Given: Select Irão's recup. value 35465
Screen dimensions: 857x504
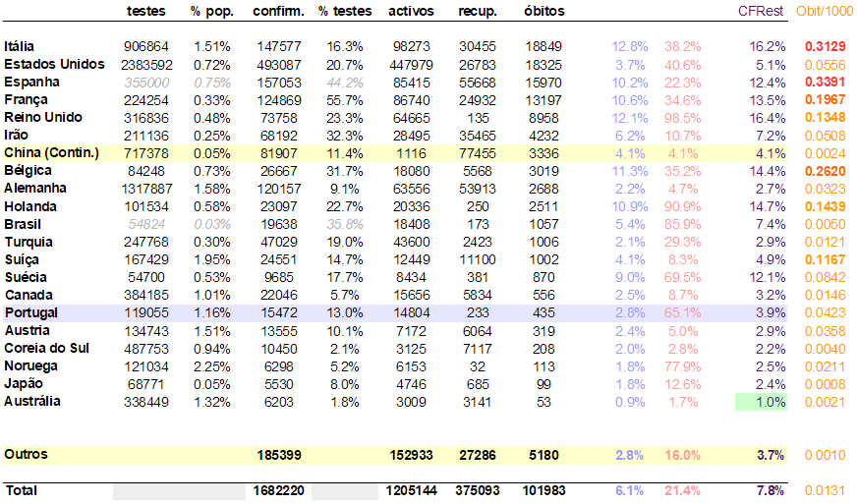Looking at the screenshot, I should coord(478,136).
